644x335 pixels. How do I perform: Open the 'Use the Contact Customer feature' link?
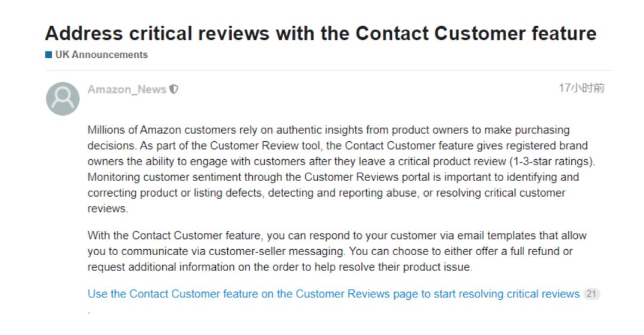[x=333, y=294]
